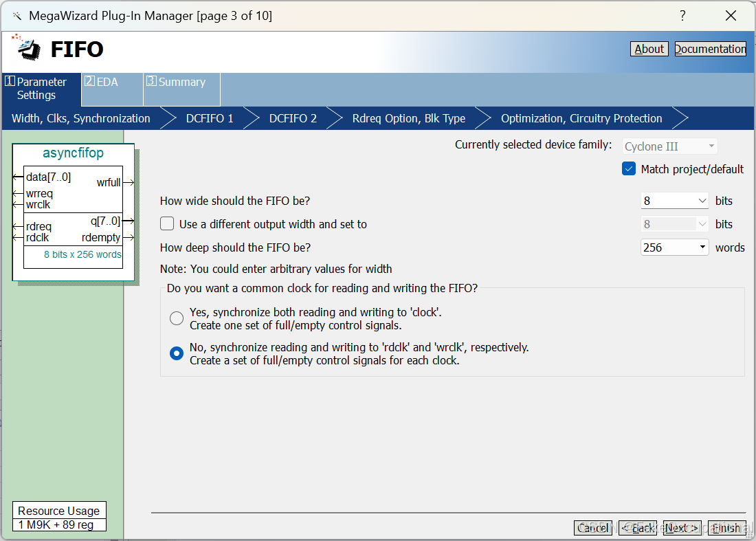
Task: Toggle the Match project/default checkbox
Action: (629, 169)
